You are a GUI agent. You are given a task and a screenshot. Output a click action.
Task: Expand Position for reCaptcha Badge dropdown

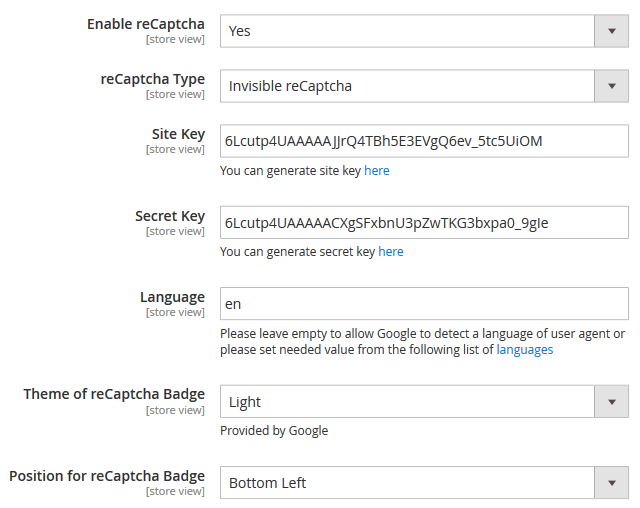(424, 483)
